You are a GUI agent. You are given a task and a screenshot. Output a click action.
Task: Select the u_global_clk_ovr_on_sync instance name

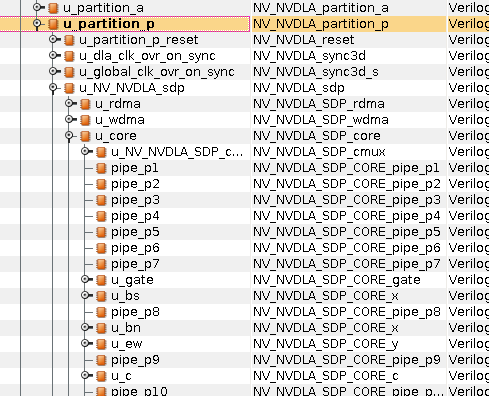(x=157, y=72)
